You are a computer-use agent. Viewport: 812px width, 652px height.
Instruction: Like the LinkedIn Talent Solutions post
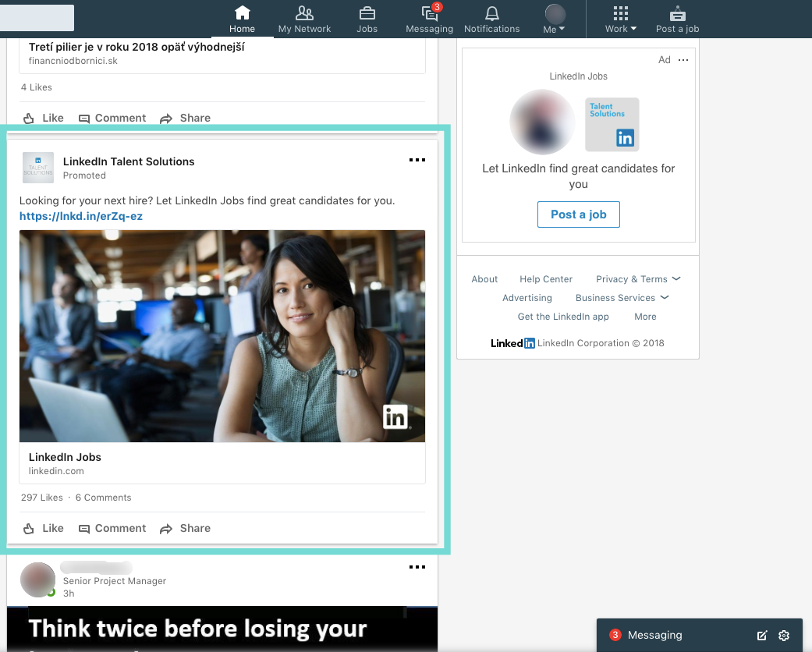[x=43, y=528]
